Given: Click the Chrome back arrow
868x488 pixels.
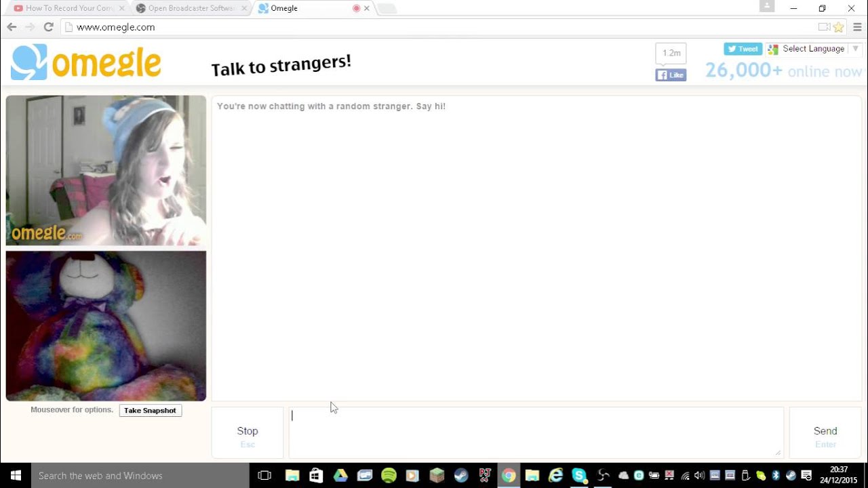Looking at the screenshot, I should pyautogui.click(x=12, y=27).
